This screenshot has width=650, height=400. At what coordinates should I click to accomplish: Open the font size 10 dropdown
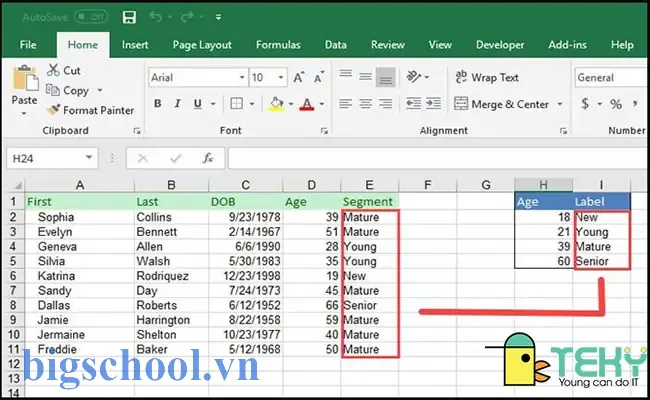pos(281,78)
